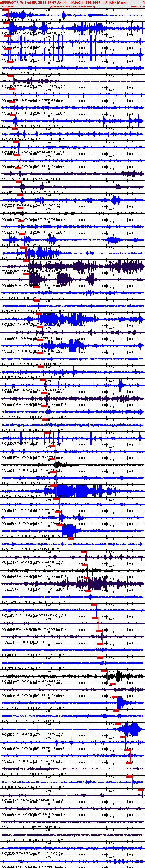The height and width of the screenshot is (868, 145).
Task: Select the UW FHE EHZ station label
Action: pyautogui.click(x=33, y=456)
